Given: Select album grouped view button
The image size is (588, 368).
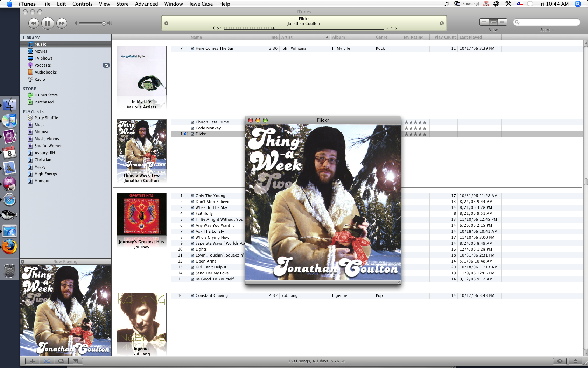Looking at the screenshot, I should pyautogui.click(x=493, y=22).
